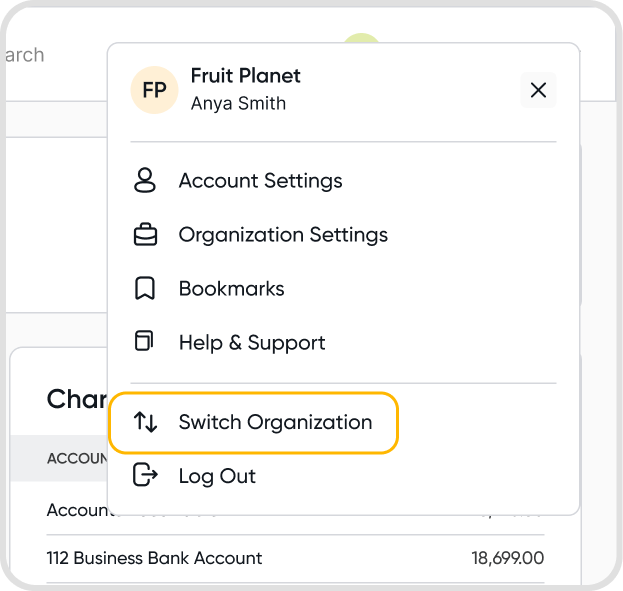Viewport: 623px width, 591px height.
Task: Click the Help & Support icon
Action: click(x=145, y=342)
